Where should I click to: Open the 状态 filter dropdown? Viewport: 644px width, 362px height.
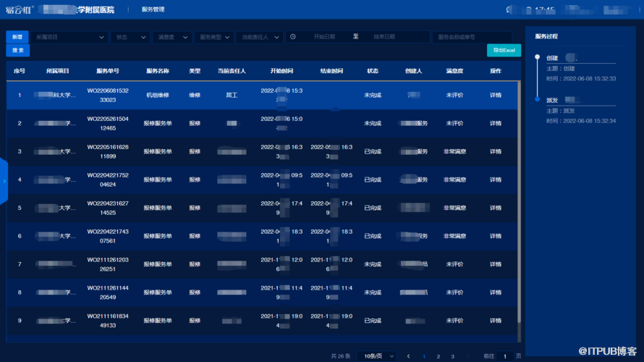point(131,36)
